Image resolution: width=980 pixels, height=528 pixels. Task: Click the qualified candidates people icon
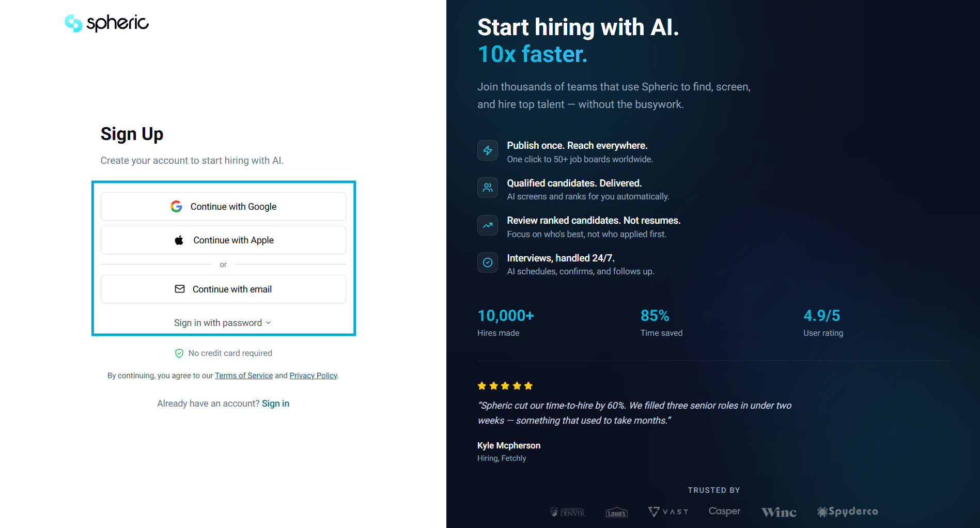coord(487,188)
